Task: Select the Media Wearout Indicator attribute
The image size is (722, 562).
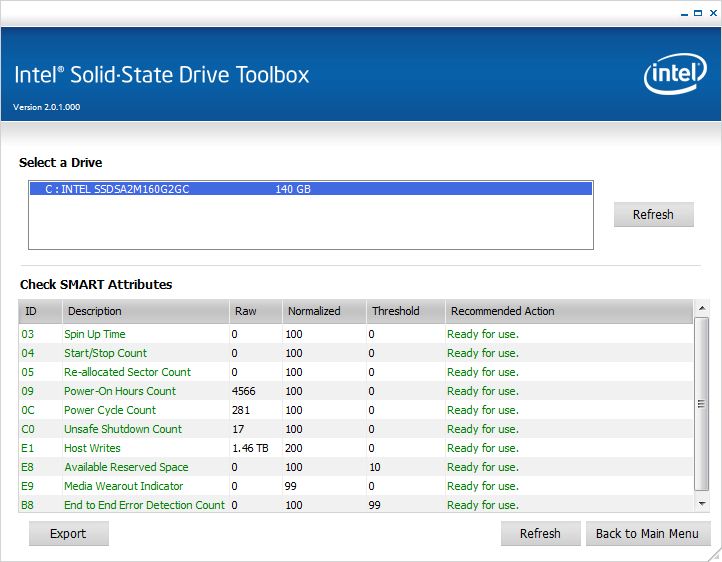Action: (355, 486)
